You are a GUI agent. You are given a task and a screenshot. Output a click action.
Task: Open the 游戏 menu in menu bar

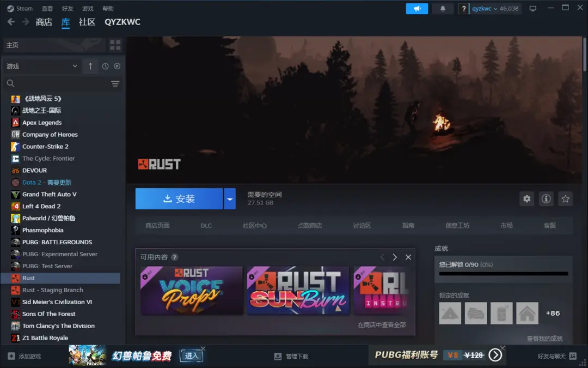88,8
